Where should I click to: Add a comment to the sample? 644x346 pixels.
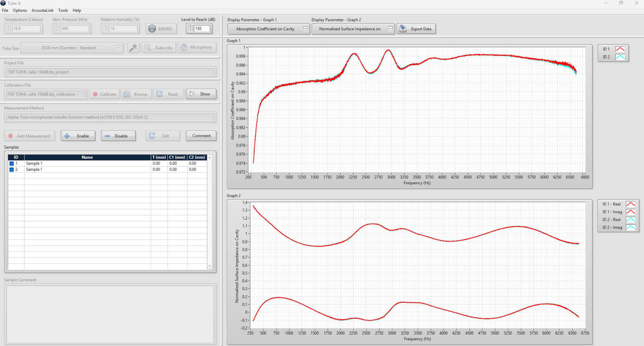(201, 136)
